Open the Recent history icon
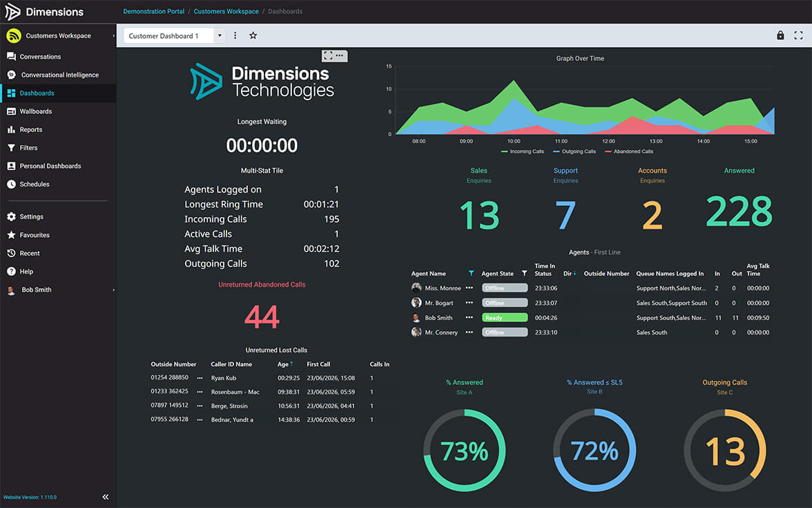812x508 pixels. (x=11, y=253)
